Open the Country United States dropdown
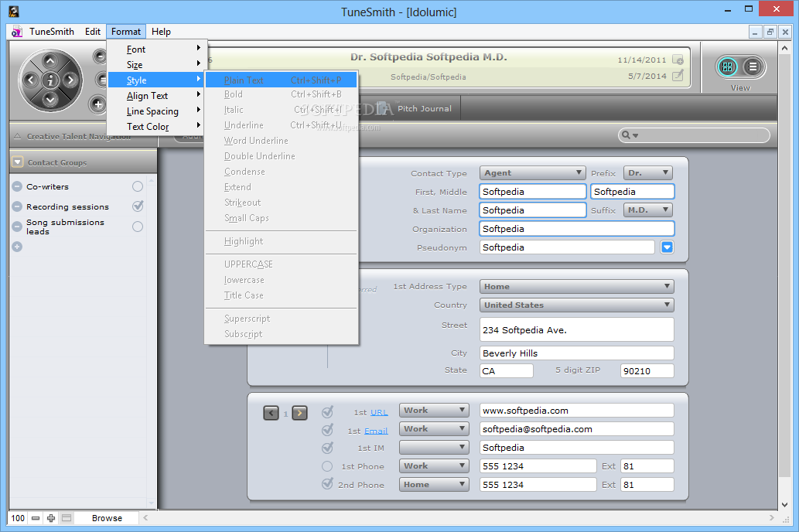Image resolution: width=799 pixels, height=532 pixels. click(576, 305)
